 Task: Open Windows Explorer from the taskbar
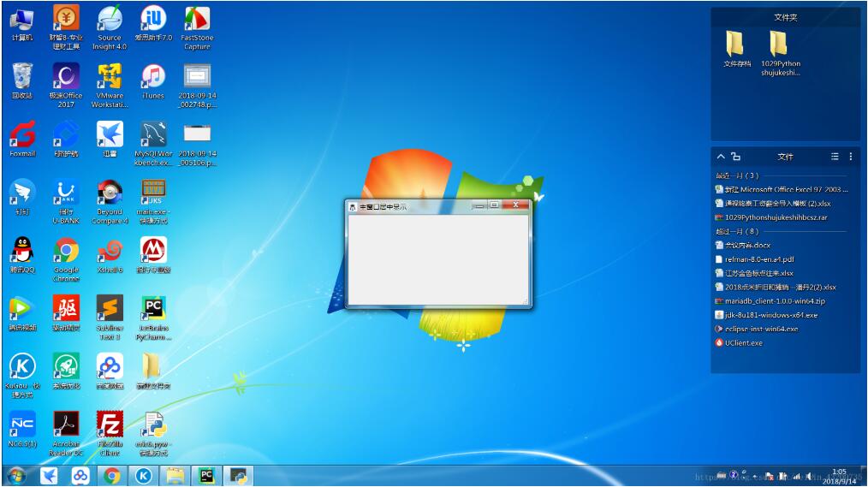point(175,476)
